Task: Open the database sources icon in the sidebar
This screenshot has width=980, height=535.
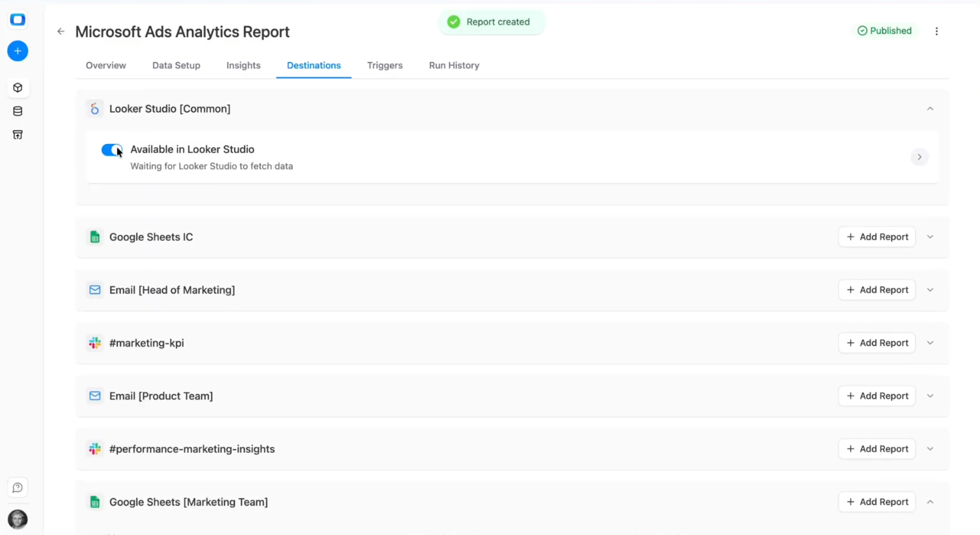Action: pyautogui.click(x=18, y=111)
